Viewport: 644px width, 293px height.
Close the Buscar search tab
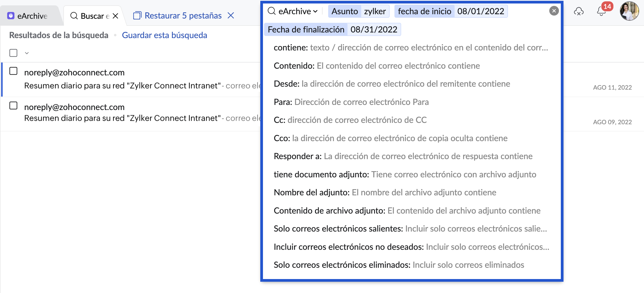(x=115, y=16)
